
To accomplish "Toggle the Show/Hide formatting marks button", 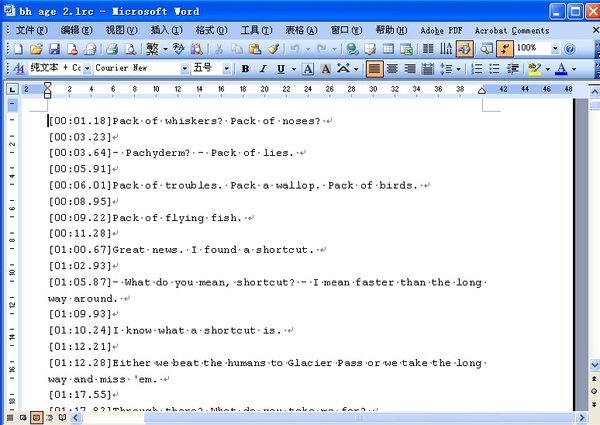I will point(505,49).
